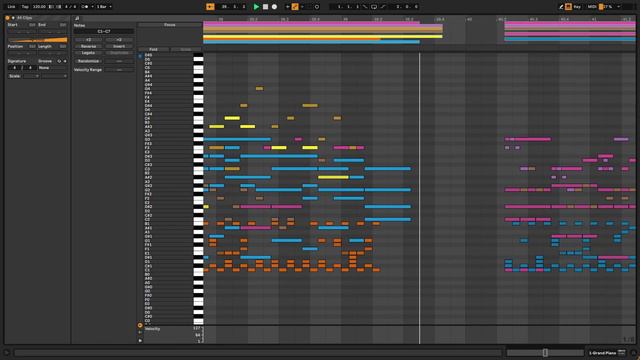
Task: Click the All Clips title label
Action: click(24, 18)
